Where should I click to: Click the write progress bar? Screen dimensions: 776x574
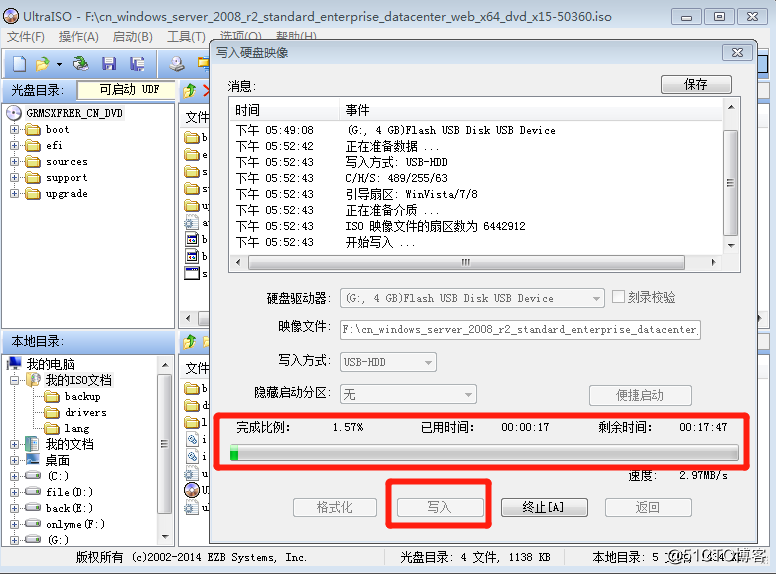pyautogui.click(x=485, y=453)
